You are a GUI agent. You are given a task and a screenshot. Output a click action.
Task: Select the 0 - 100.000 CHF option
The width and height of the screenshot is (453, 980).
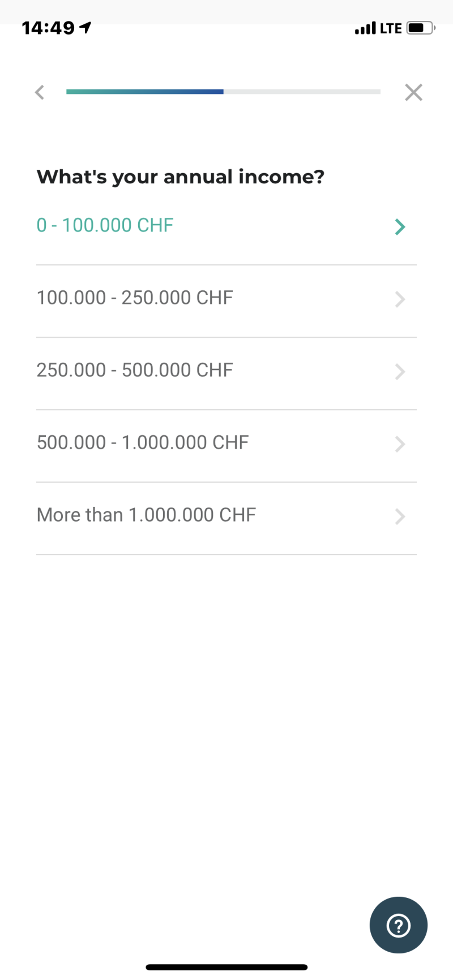(x=105, y=225)
